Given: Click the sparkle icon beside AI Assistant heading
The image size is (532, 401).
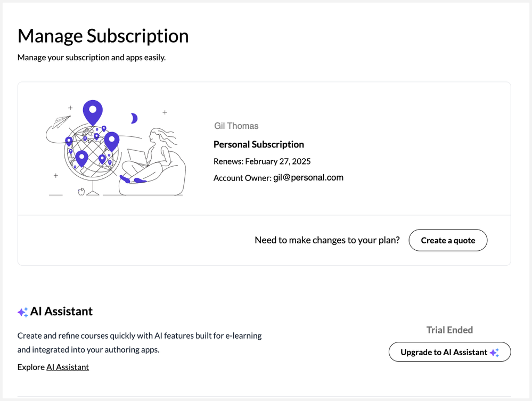Looking at the screenshot, I should (x=23, y=313).
